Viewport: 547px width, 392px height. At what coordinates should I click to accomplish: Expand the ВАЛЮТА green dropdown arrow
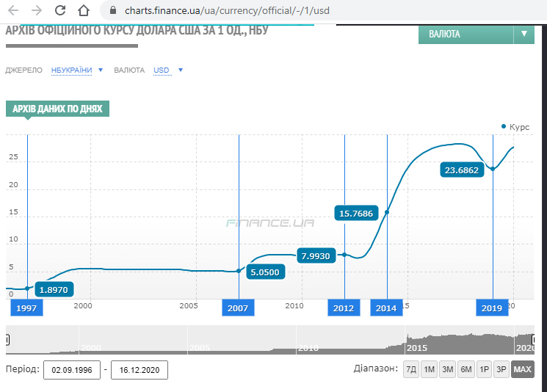(x=524, y=34)
